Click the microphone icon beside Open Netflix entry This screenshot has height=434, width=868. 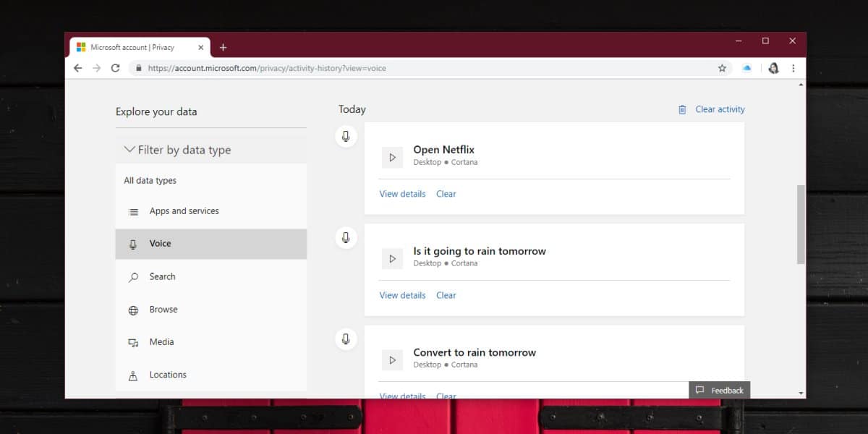pos(346,136)
